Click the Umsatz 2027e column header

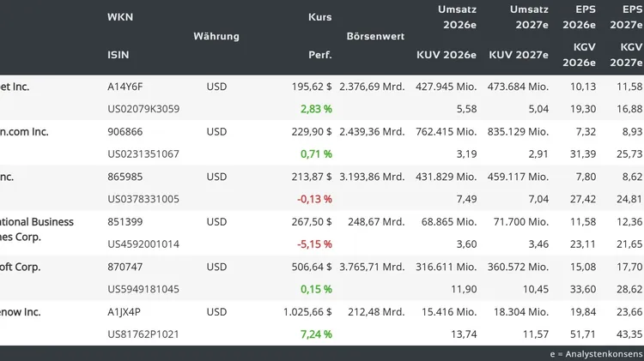(x=529, y=17)
